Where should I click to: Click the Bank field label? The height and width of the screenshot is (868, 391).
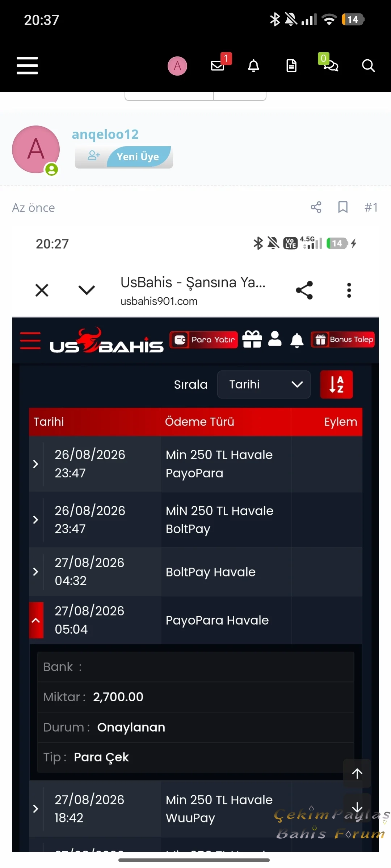coord(62,667)
